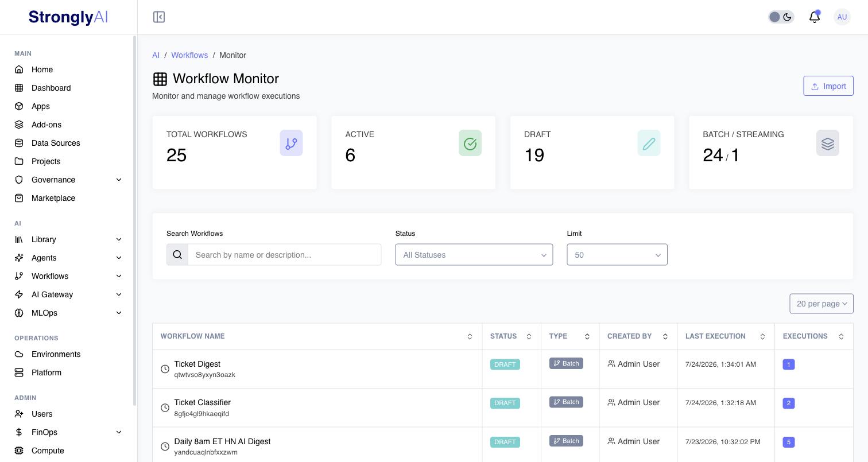
Task: Click the Marketplace bag icon
Action: (19, 198)
